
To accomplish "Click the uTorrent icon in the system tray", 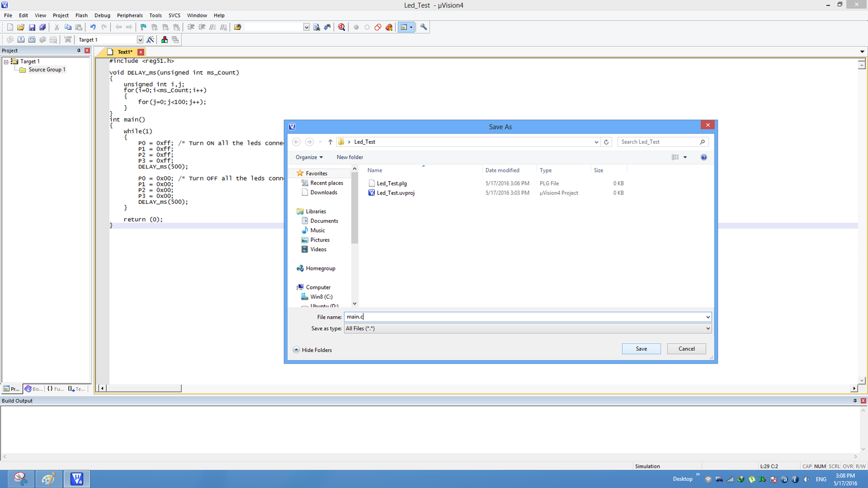I will pos(752,479).
